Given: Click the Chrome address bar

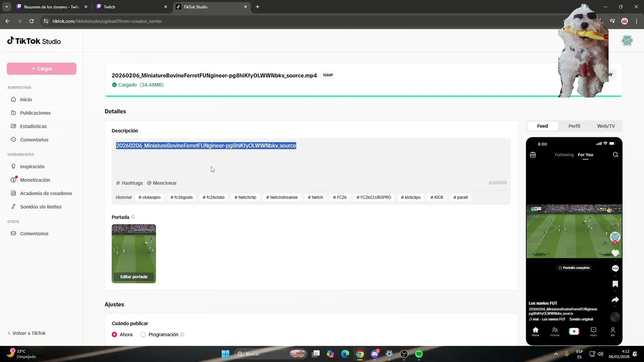Looking at the screenshot, I should coord(302,21).
